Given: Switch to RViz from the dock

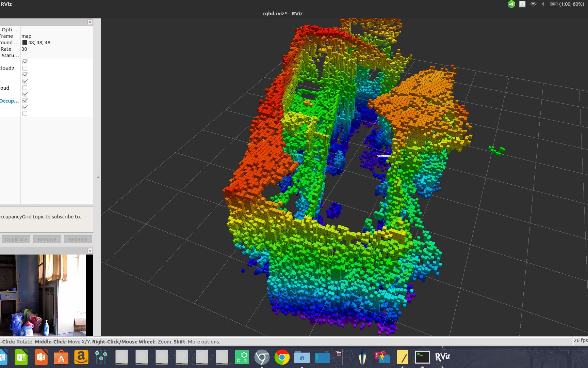Looking at the screenshot, I should click(443, 357).
